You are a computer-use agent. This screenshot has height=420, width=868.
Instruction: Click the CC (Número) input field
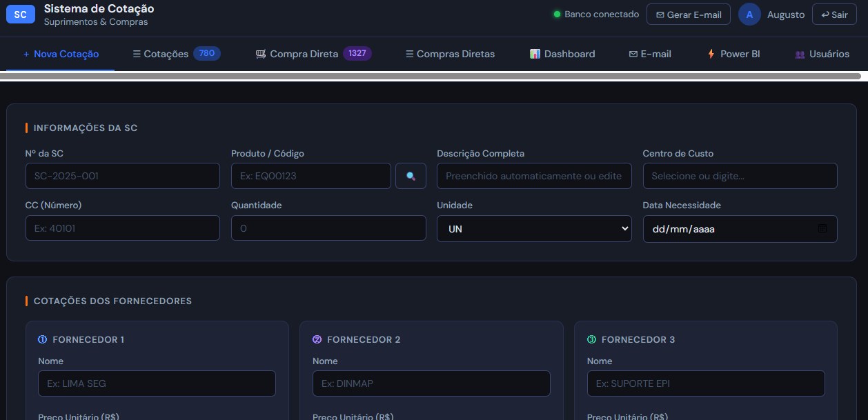pos(123,228)
